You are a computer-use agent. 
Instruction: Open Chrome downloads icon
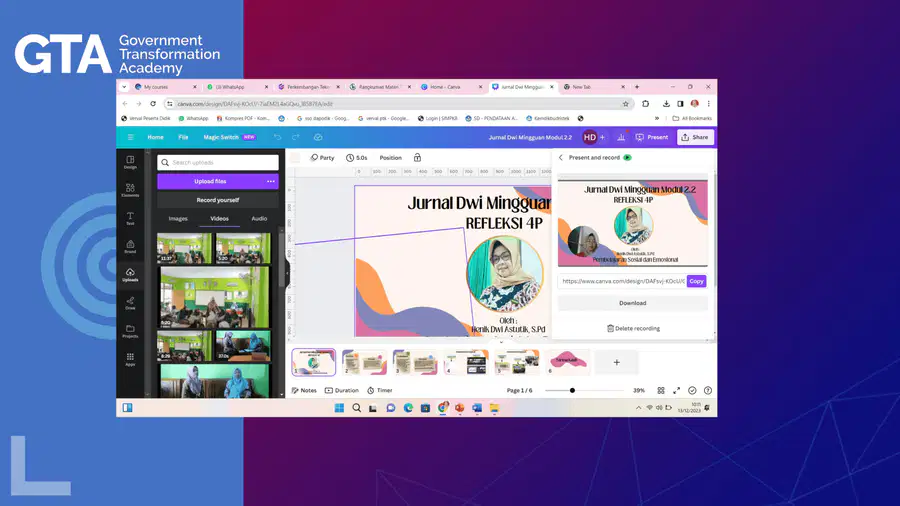coord(666,104)
